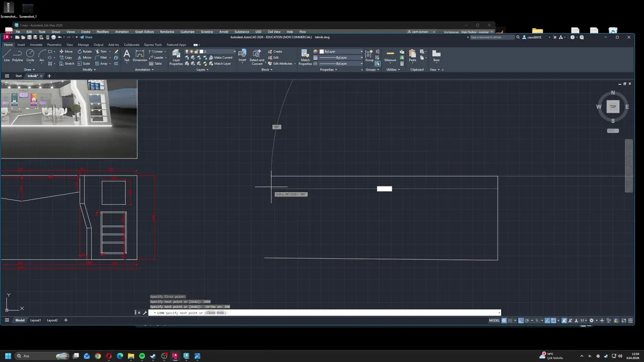
Task: Click the TOP face of ViewCube
Action: (613, 107)
